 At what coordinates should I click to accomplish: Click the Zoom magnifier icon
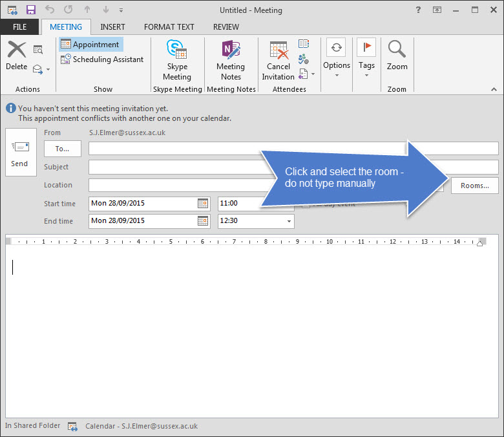click(397, 49)
